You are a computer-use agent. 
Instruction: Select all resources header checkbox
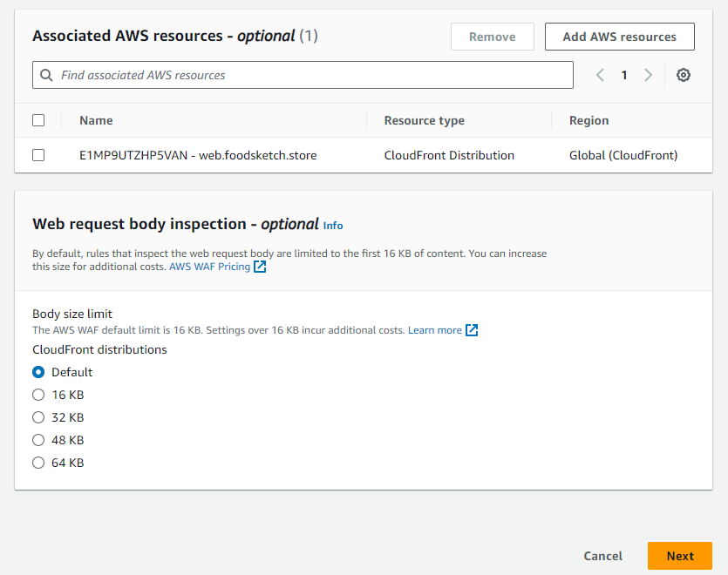pos(38,120)
